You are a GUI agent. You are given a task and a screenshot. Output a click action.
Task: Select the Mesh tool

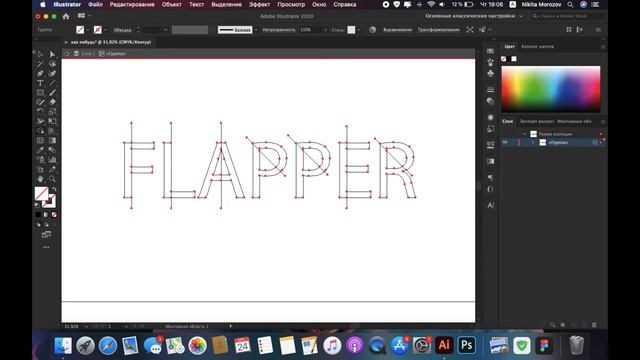pos(40,140)
